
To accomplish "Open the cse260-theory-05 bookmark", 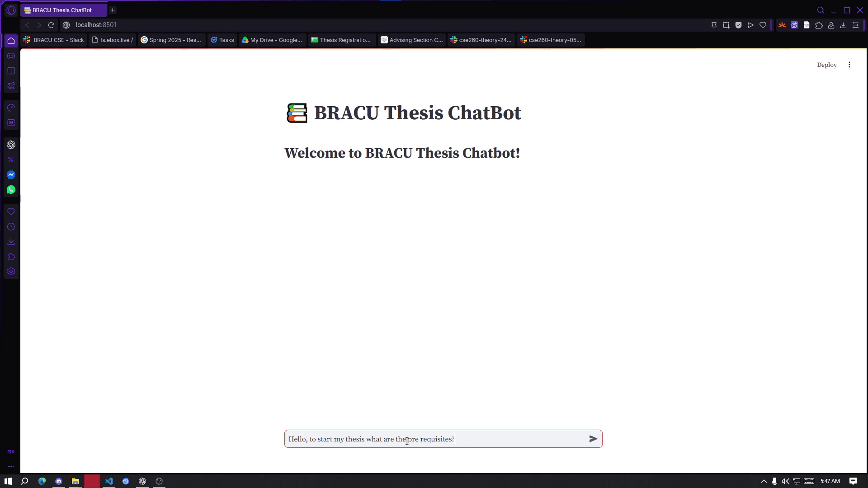I will 551,40.
